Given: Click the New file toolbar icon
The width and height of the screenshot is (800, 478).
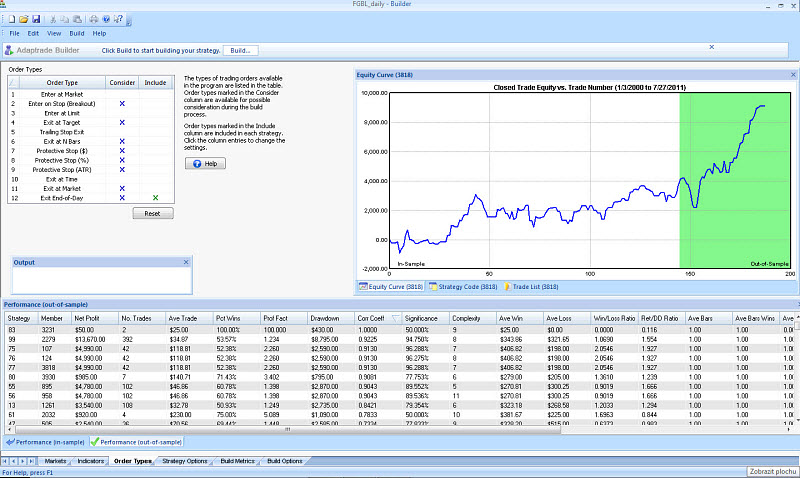Looking at the screenshot, I should [10, 19].
